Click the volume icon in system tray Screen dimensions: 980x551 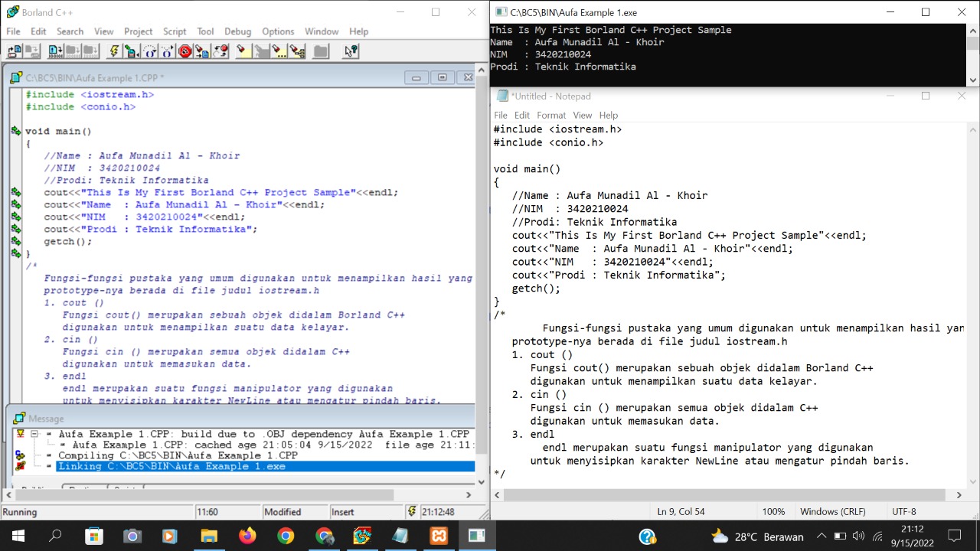click(858, 536)
